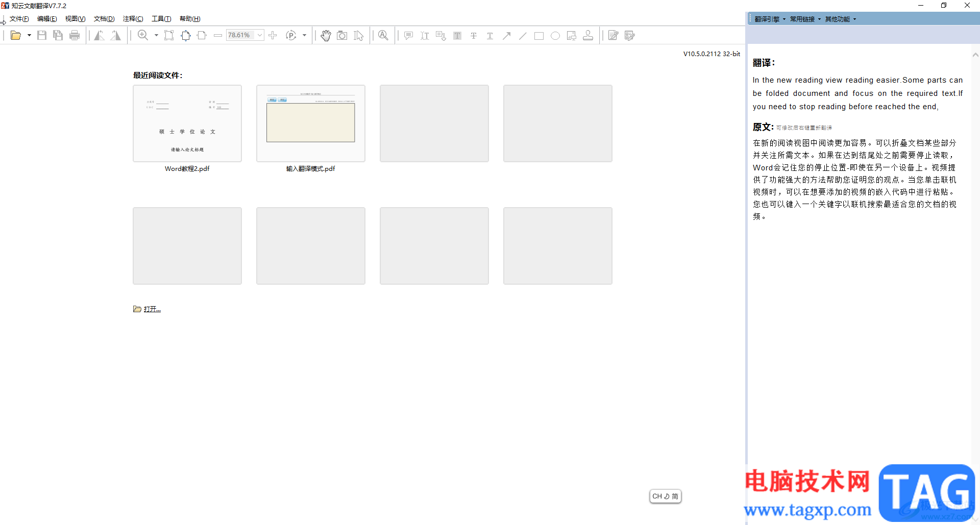Screen dimensions: 980x525
Task: Click the Open file folder icon
Action: (x=16, y=35)
